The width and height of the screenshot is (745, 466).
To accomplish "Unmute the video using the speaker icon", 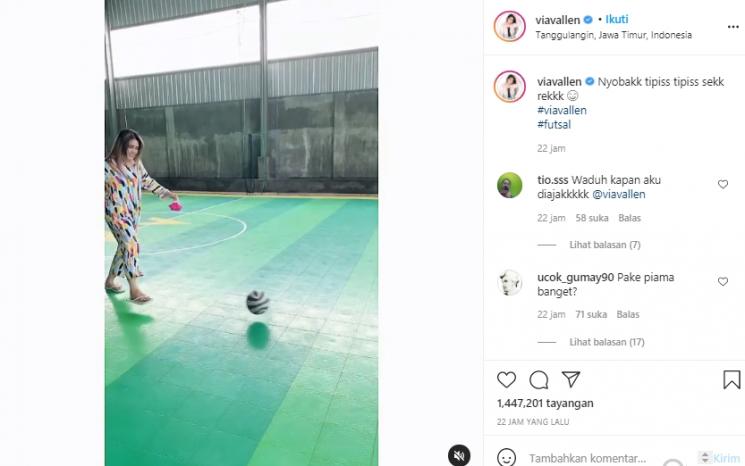I will point(458,456).
